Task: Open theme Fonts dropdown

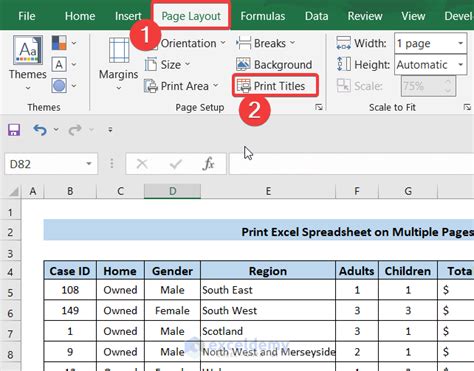Action: (64, 64)
